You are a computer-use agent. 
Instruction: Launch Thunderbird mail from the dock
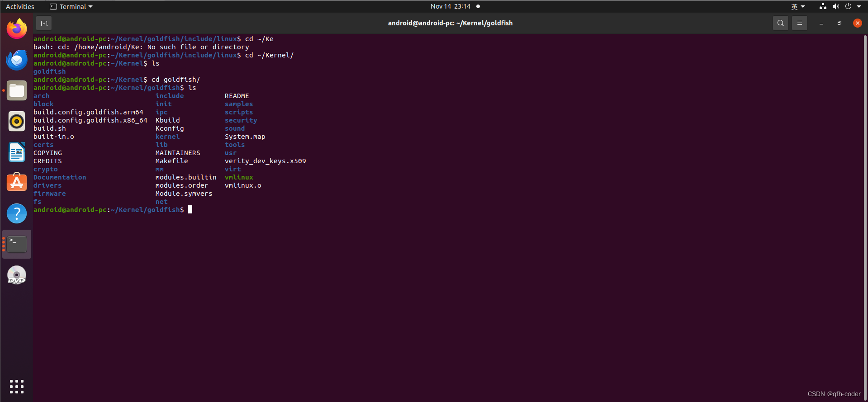pyautogui.click(x=17, y=60)
